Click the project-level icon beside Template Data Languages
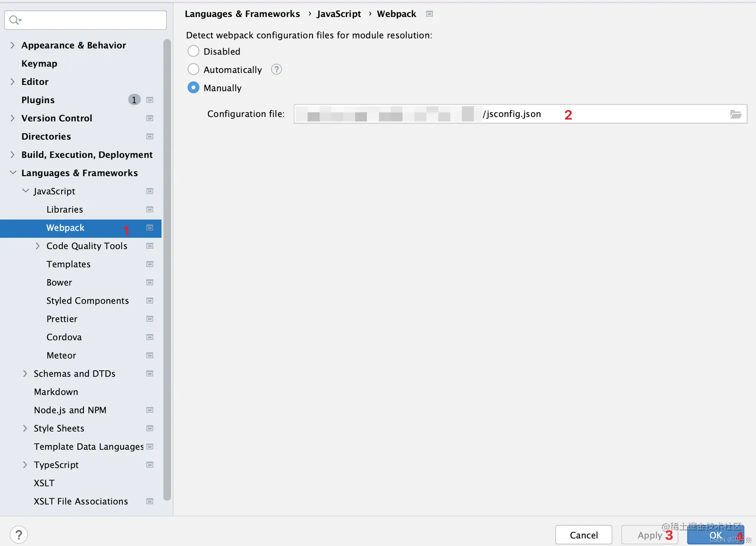Screen dimensions: 756x546 (149, 446)
